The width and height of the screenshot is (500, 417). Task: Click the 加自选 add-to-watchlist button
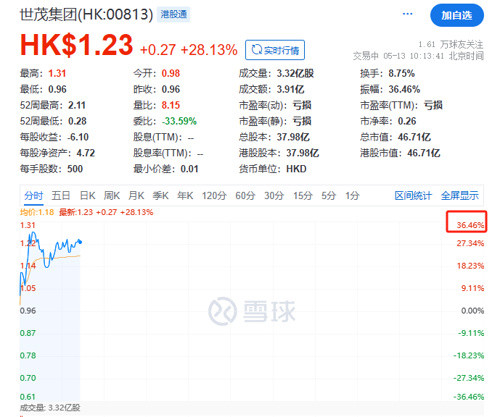457,15
